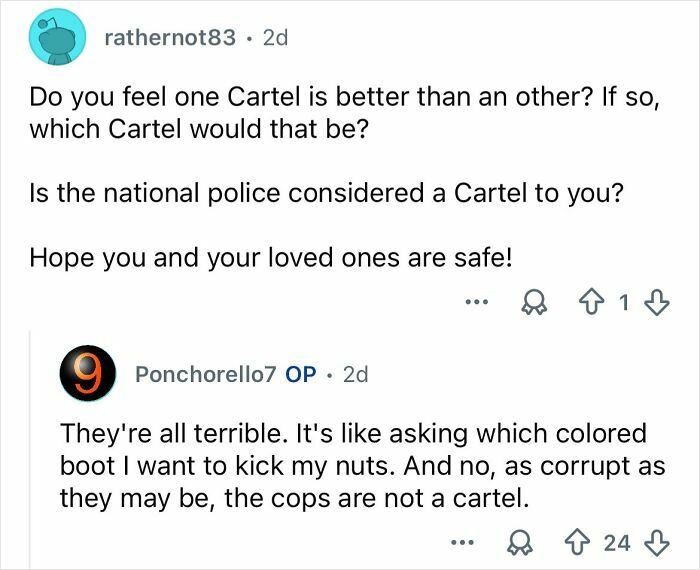The image size is (700, 570).
Task: Click the "Is the national police" question text
Action: point(326,193)
